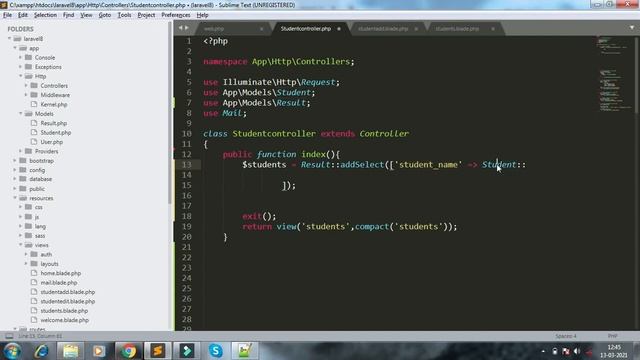Collapse the Models folder
The image size is (640, 360).
coord(21,114)
